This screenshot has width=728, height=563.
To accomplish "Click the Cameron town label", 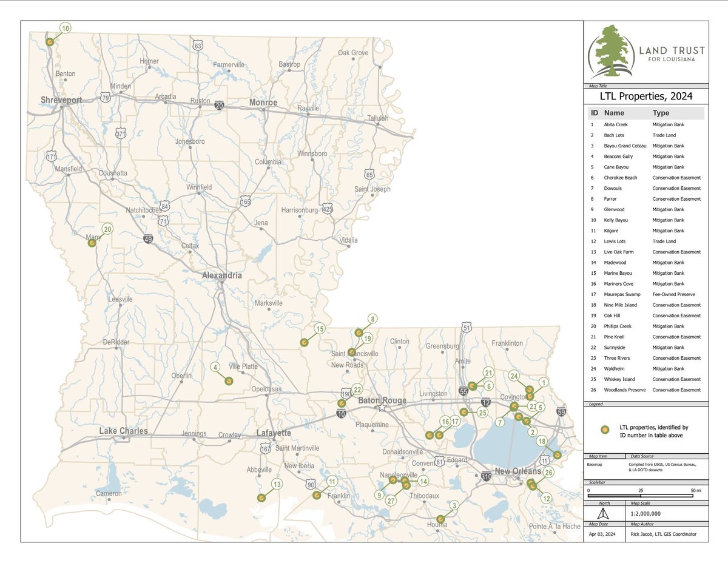I will point(108,493).
